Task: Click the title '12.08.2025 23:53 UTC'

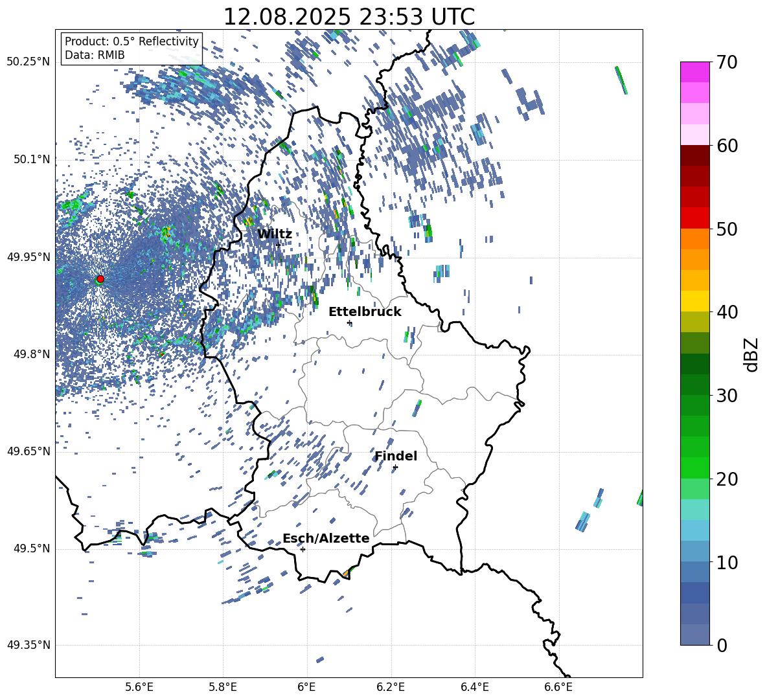Action: pyautogui.click(x=349, y=17)
